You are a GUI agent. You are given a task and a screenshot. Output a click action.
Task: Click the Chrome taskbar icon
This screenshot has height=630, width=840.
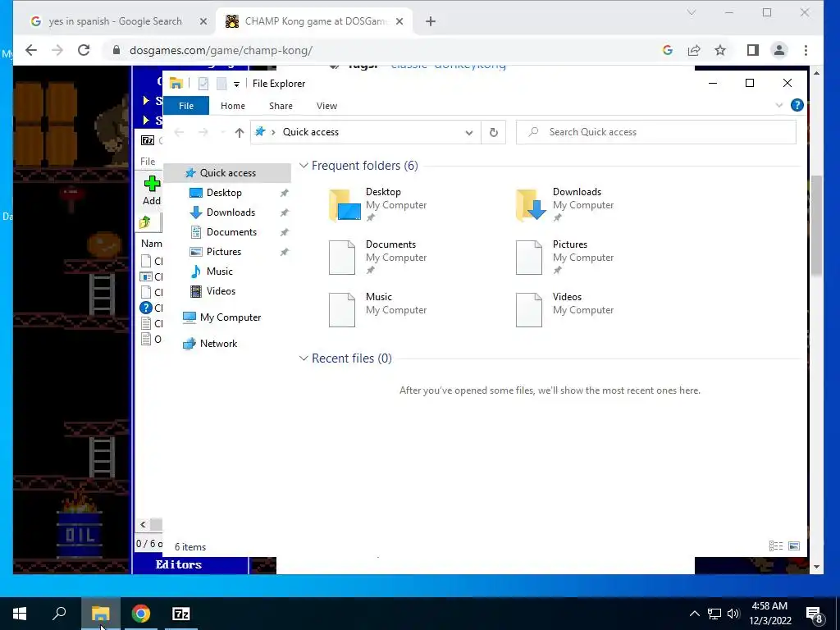coord(141,614)
